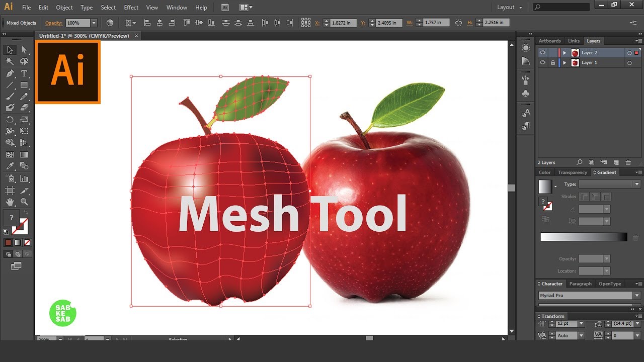Open the Opacity dropdown in control bar
Screen dimensions: 644x362
[x=94, y=23]
